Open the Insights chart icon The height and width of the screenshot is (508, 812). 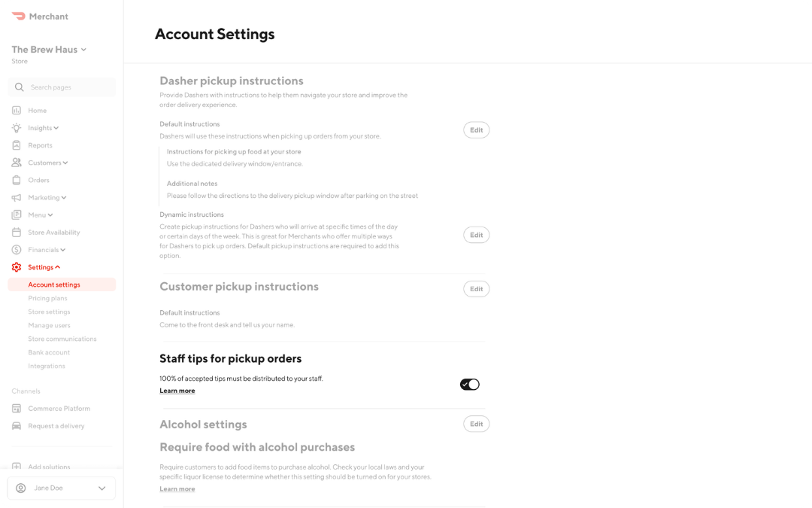click(x=17, y=127)
